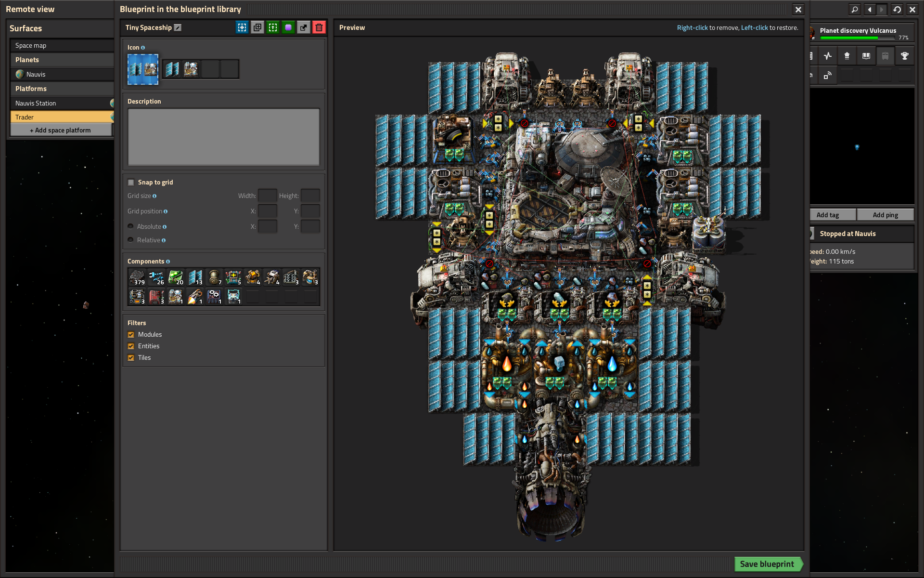This screenshot has width=924, height=578.
Task: Click the crusher component in second row
Action: click(137, 297)
